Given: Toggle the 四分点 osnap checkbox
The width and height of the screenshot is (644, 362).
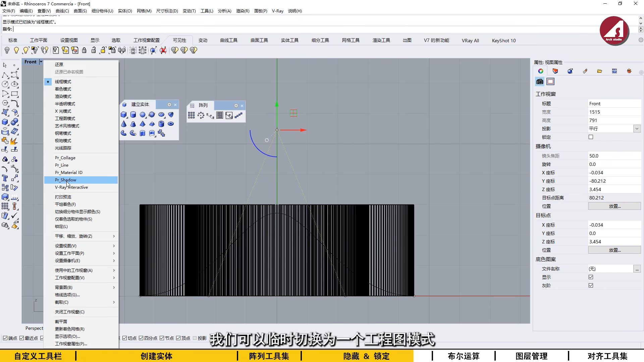Looking at the screenshot, I should pyautogui.click(x=141, y=338).
